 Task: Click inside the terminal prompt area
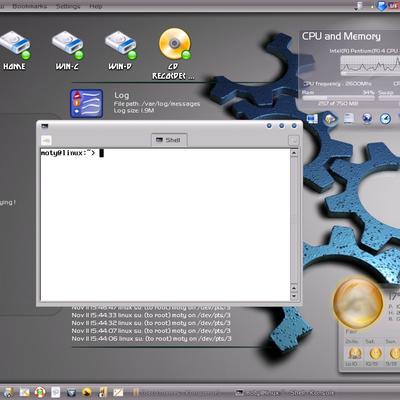(165, 225)
